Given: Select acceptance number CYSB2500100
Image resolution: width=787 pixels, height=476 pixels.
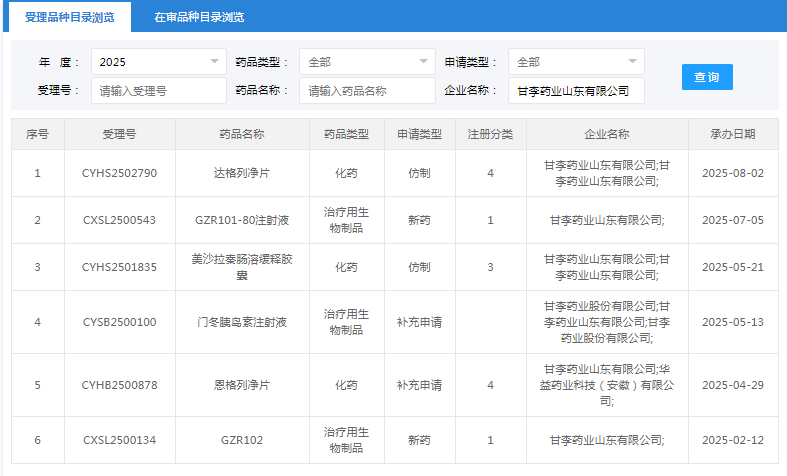Looking at the screenshot, I should tap(119, 322).
